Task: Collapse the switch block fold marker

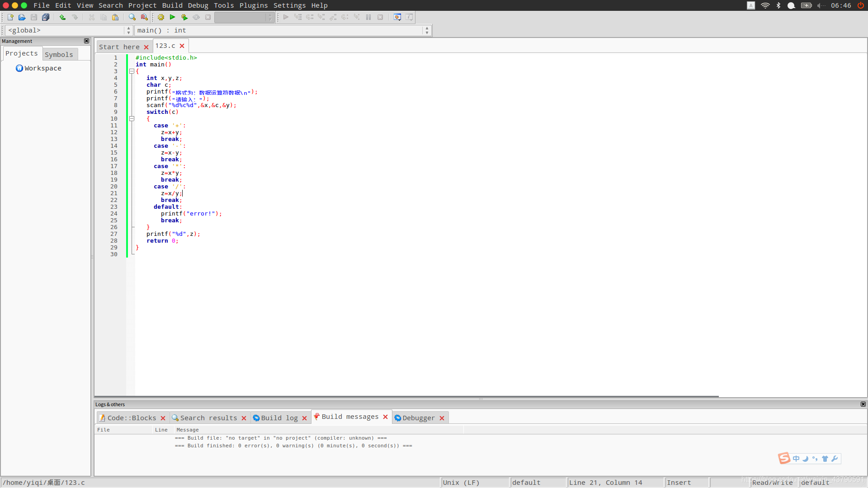Action: 132,119
